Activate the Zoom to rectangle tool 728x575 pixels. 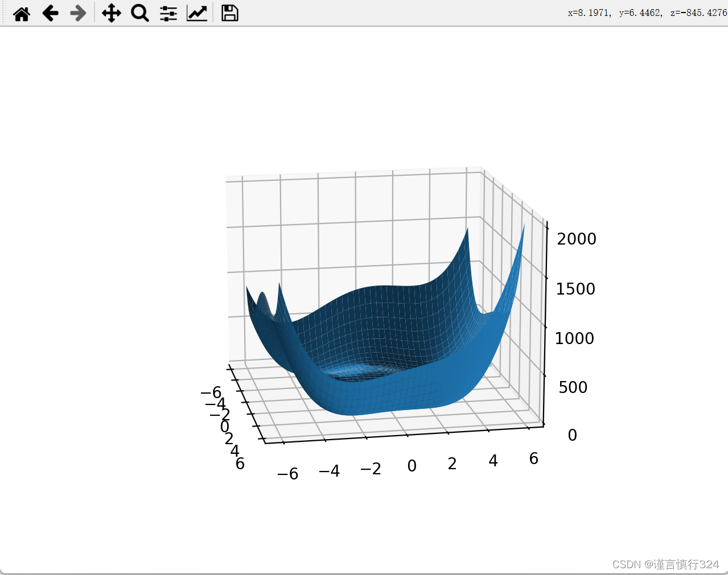point(139,13)
